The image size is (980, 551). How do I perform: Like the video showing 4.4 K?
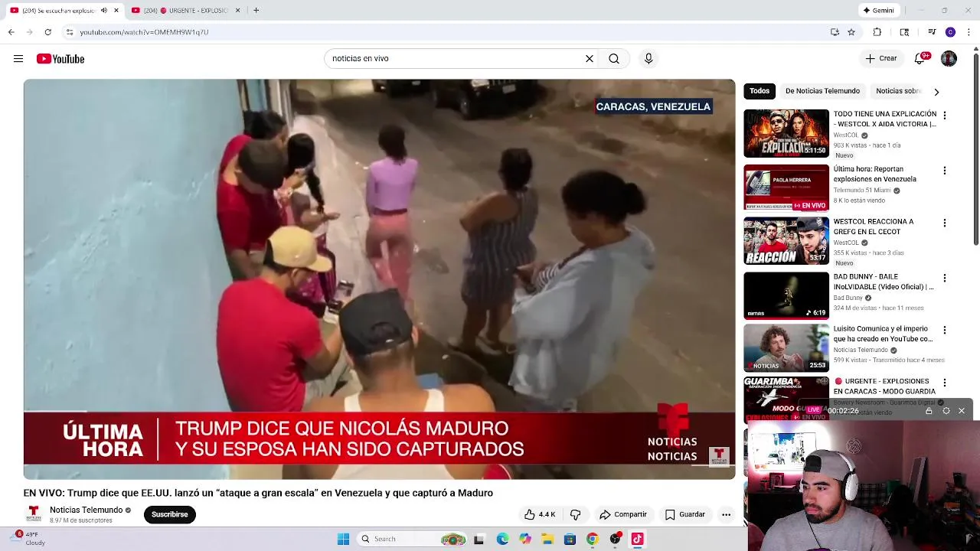[540, 514]
